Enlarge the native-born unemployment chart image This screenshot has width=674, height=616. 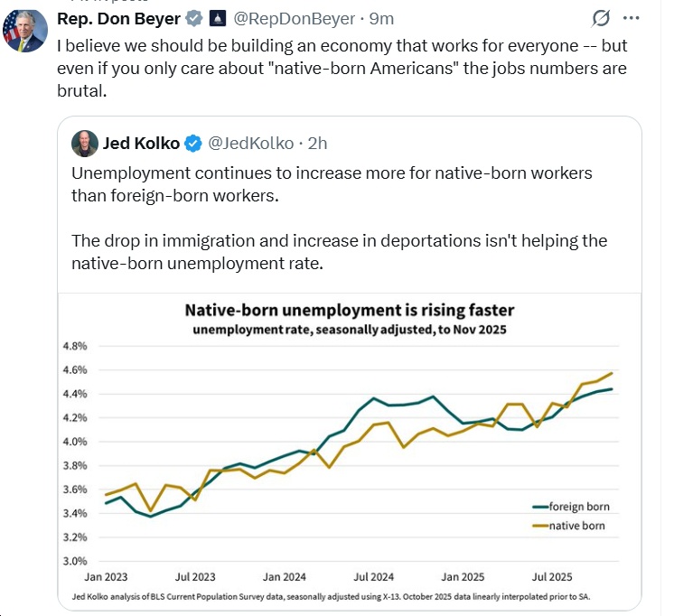tap(349, 452)
